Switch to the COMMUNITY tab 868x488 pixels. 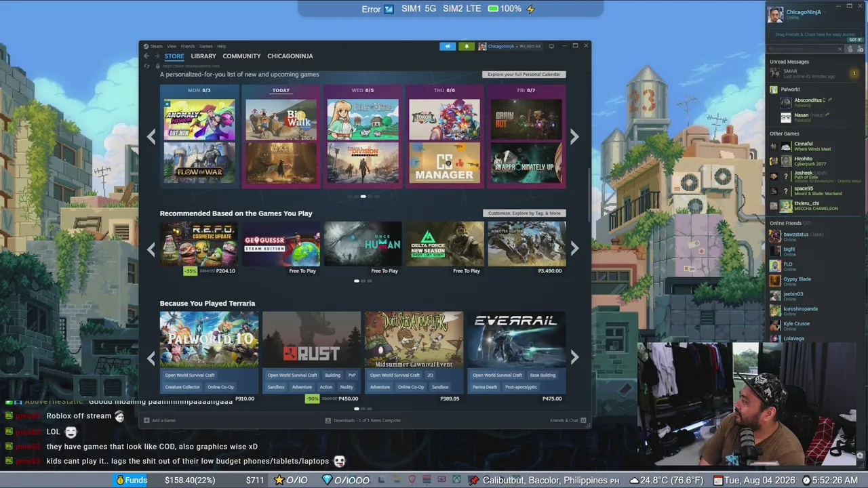pyautogui.click(x=241, y=56)
